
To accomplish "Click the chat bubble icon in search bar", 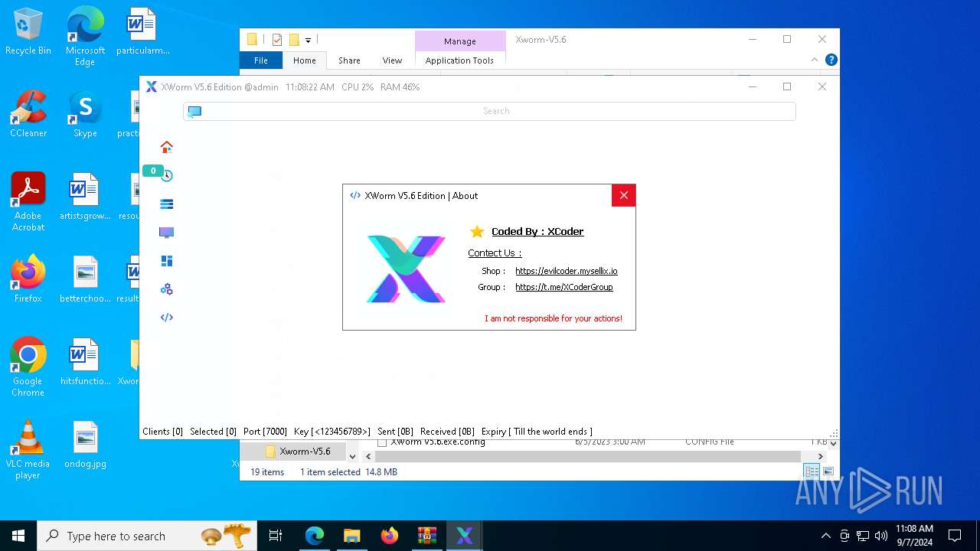I will point(194,112).
